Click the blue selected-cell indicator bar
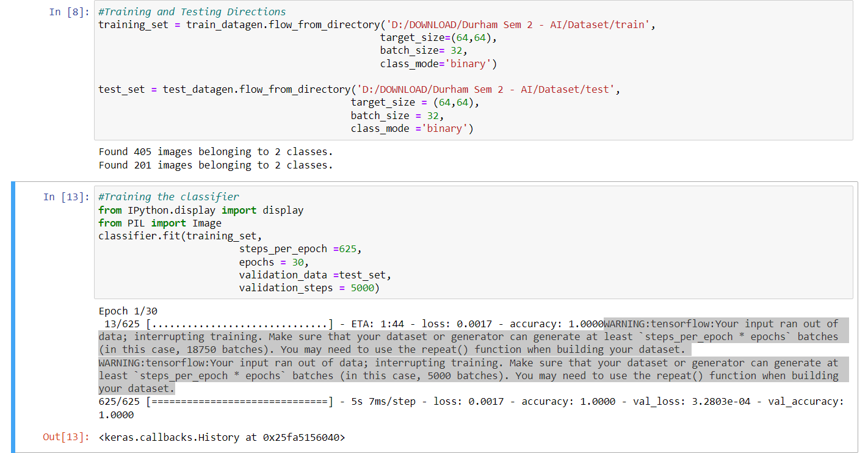The height and width of the screenshot is (453, 868). (x=13, y=316)
